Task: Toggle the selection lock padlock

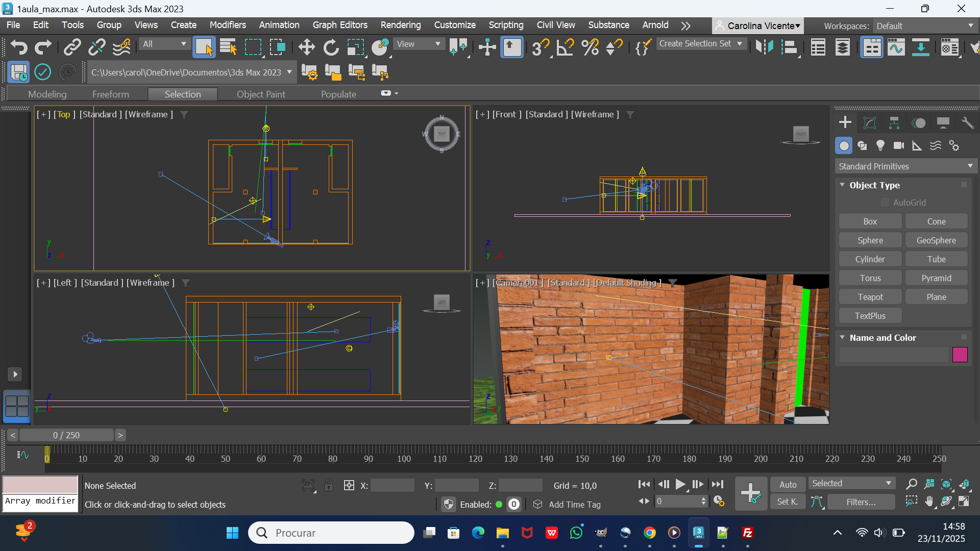Action: tap(329, 485)
